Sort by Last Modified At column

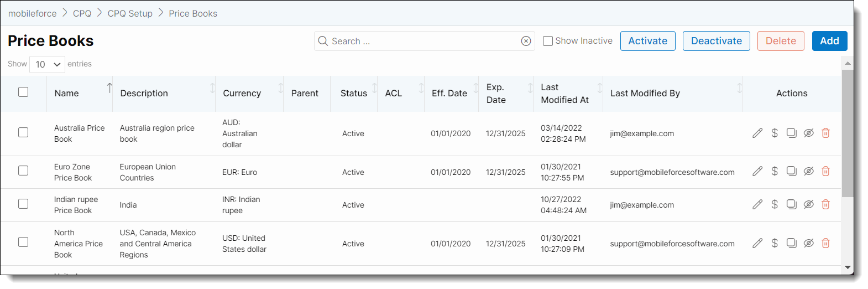600,87
